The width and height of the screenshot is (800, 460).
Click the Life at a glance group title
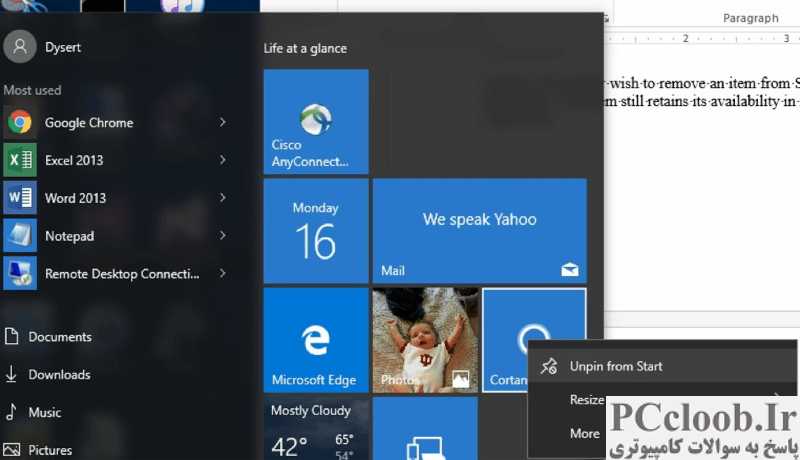(305, 48)
